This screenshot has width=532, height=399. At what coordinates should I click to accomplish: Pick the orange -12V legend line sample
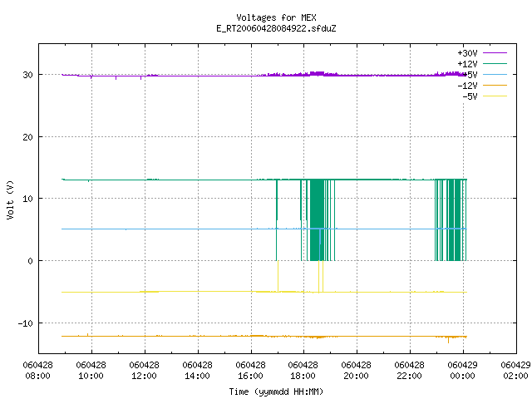click(x=495, y=85)
